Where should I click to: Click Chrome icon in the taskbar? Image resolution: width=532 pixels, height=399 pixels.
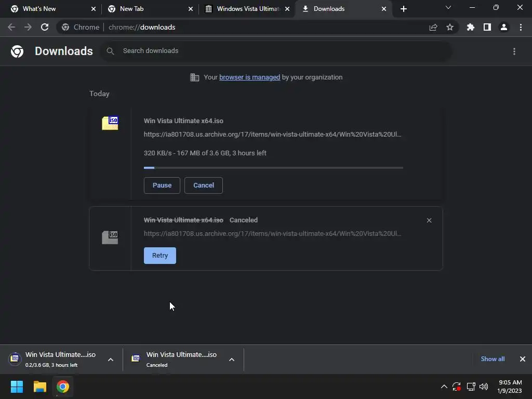pos(63,387)
